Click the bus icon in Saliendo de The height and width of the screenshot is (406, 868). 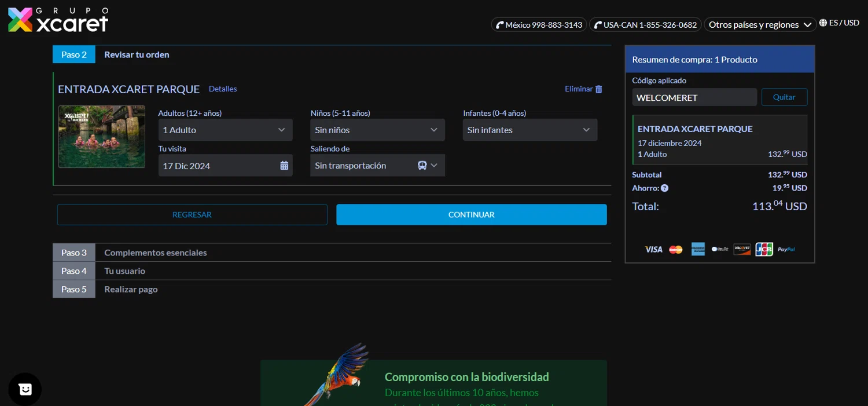422,166
